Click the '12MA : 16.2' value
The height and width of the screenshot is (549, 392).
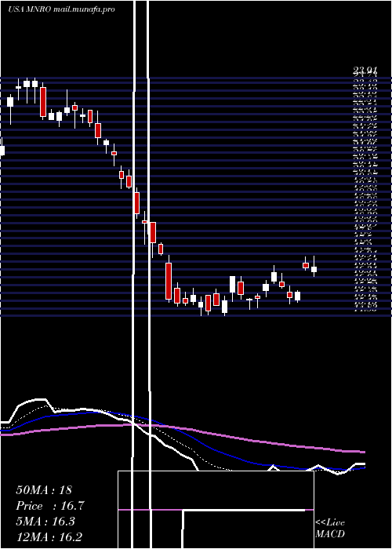pyautogui.click(x=49, y=537)
